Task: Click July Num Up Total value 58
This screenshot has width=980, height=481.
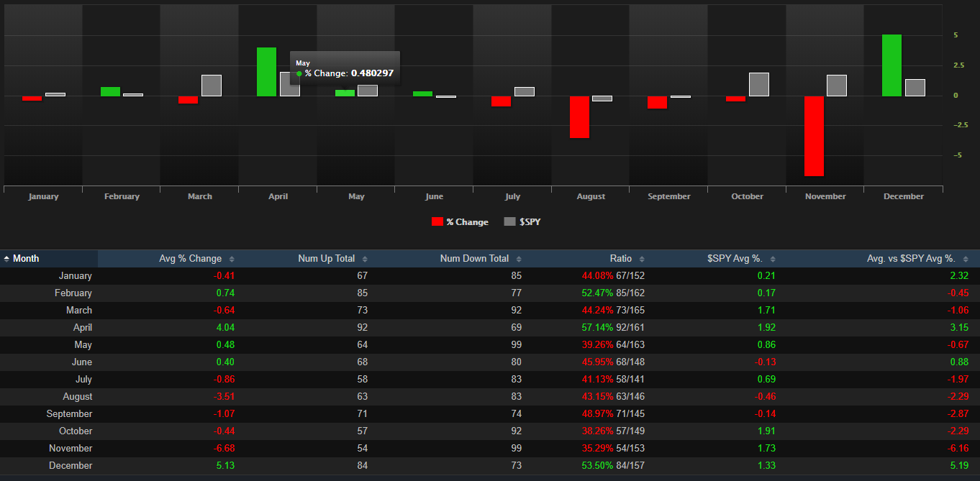Action: coord(362,380)
